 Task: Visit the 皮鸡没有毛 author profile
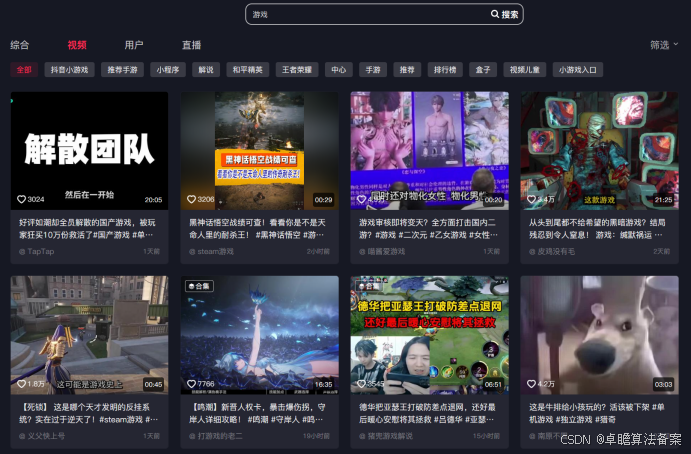pos(552,251)
